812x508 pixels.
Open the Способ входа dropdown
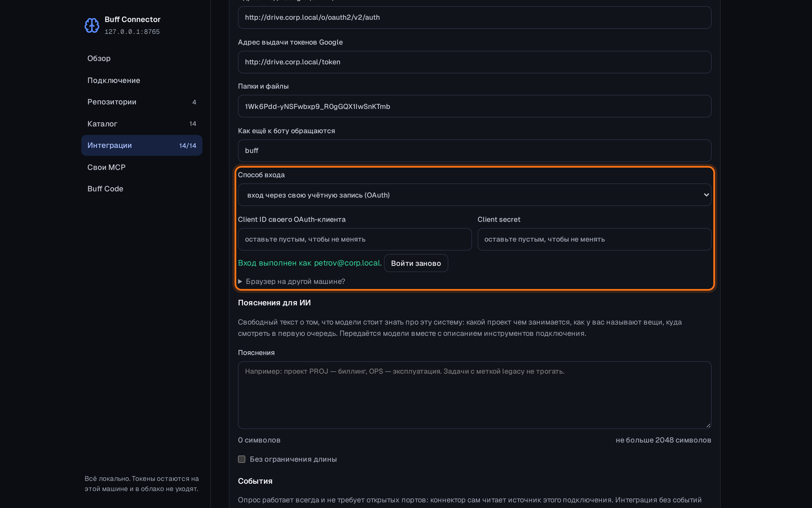pos(475,195)
